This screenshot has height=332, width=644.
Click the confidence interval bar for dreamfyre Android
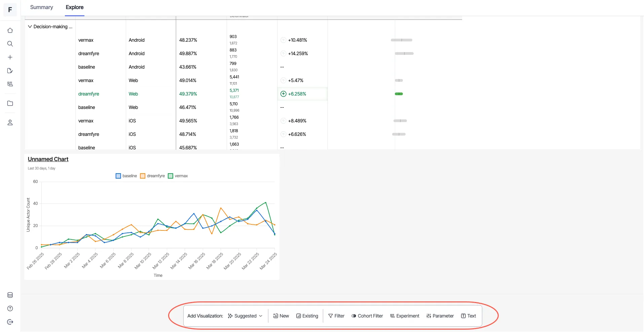coord(404,53)
